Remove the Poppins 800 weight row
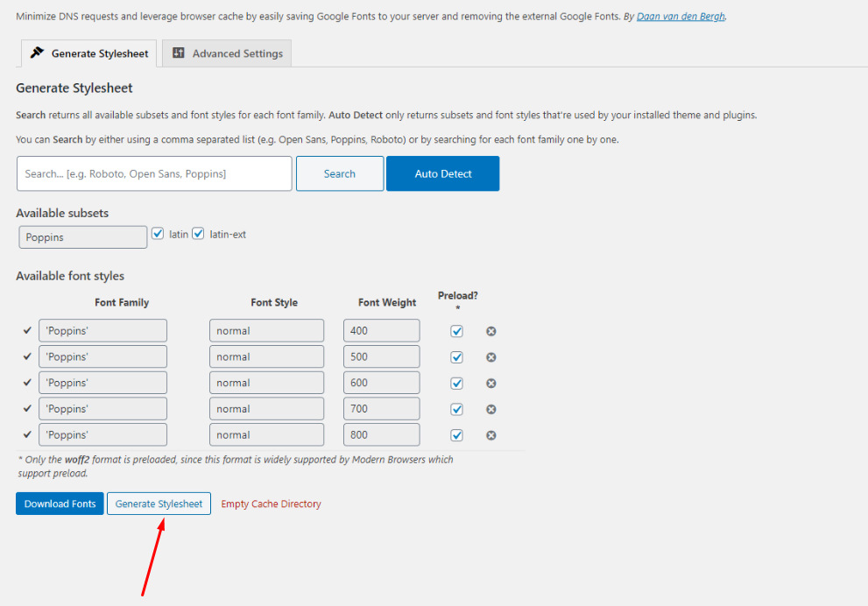 click(x=491, y=435)
